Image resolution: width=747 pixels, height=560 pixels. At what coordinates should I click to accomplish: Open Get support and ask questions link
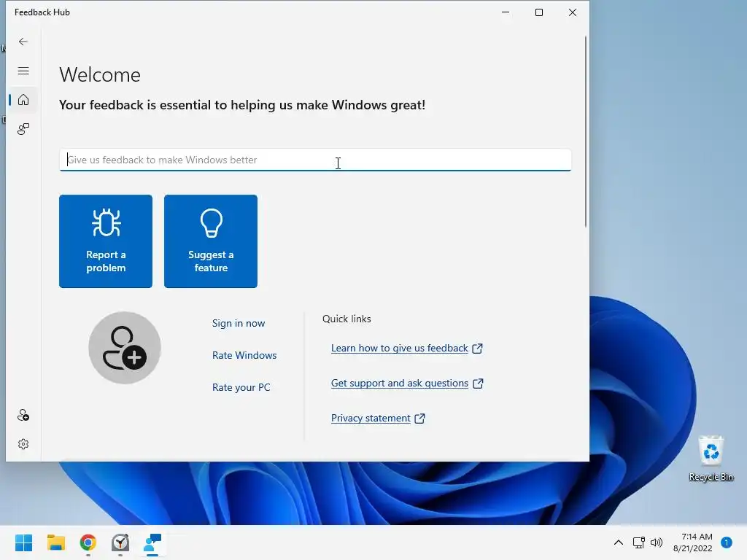coord(407,384)
